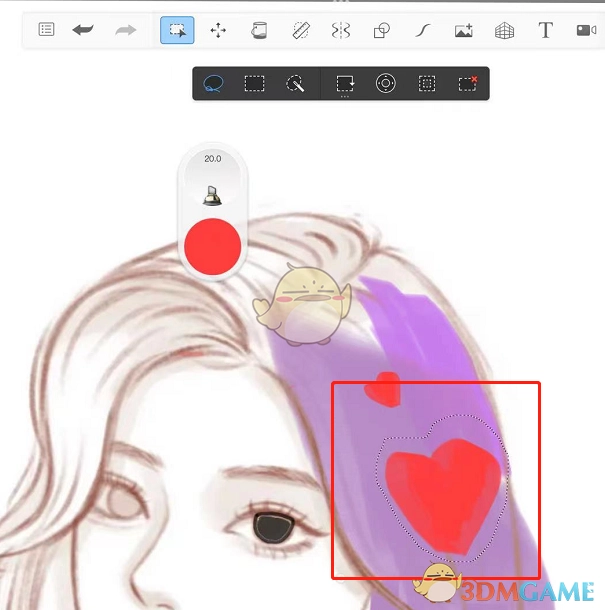Open the Ruler guide tool
The image size is (605, 610).
[x=300, y=30]
